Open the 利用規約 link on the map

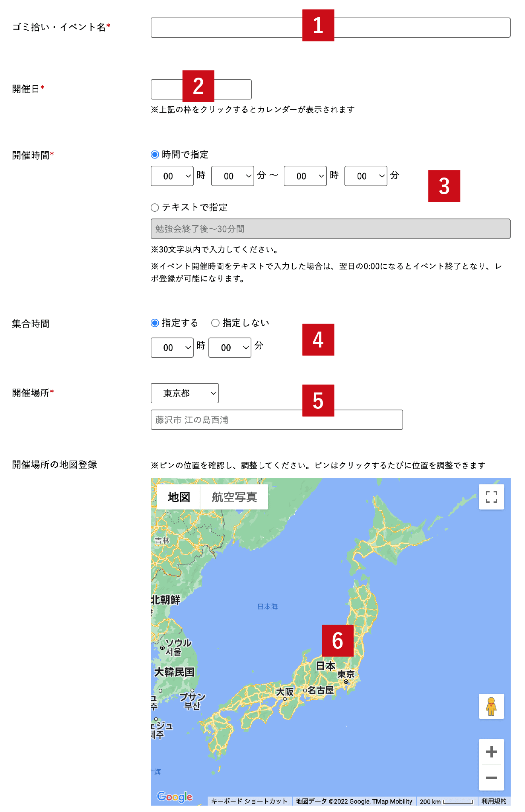[x=494, y=801]
